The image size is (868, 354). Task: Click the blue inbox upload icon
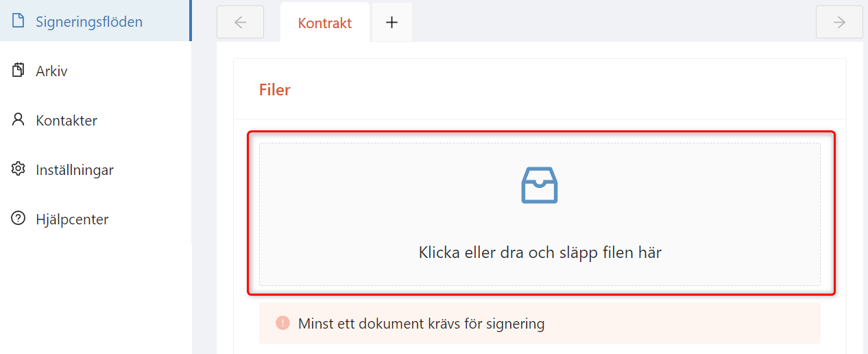click(540, 185)
